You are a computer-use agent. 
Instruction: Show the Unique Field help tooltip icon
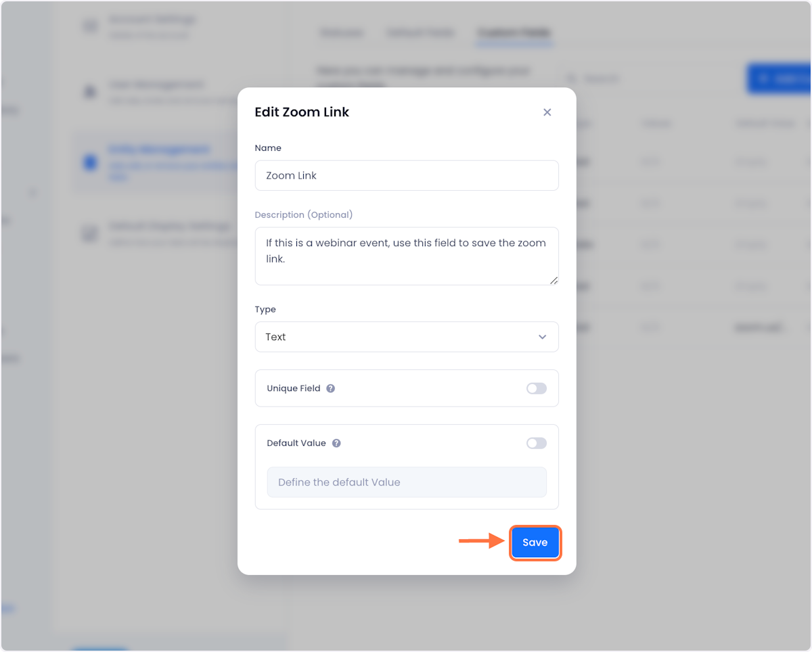tap(331, 389)
